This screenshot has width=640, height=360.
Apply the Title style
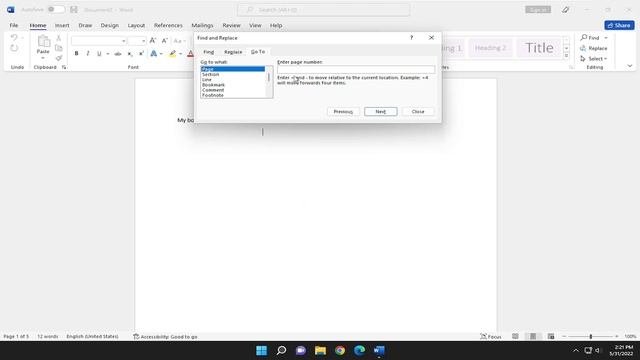point(539,48)
